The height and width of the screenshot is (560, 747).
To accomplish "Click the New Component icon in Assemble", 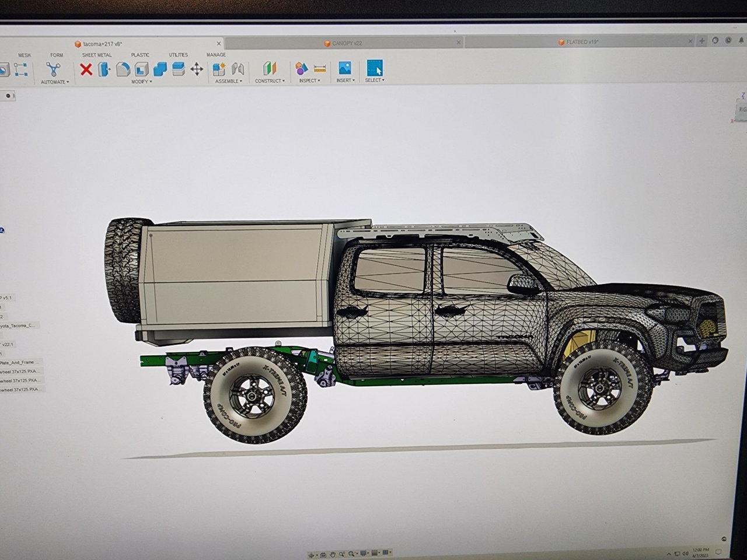I will pyautogui.click(x=219, y=69).
